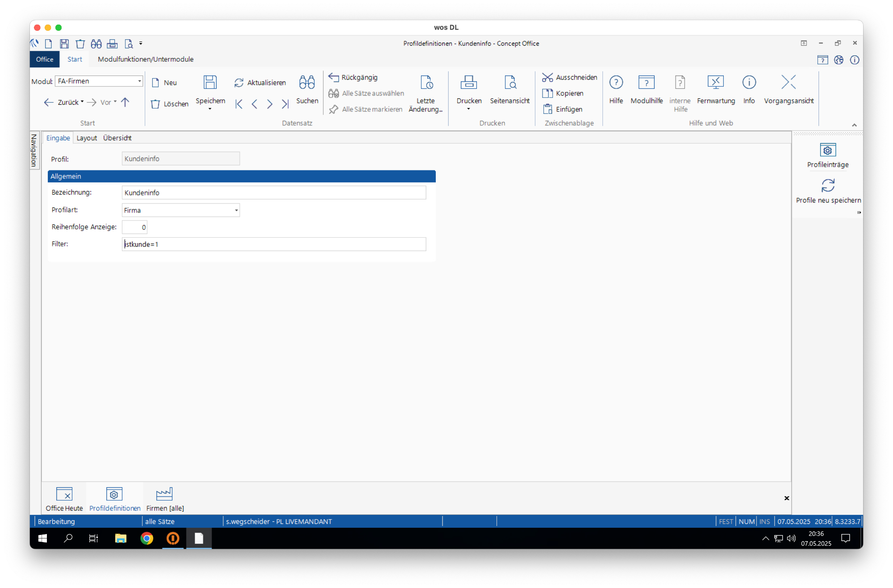Viewport: 893px width, 588px height.
Task: Expand the Drucken dropdown arrow
Action: click(468, 109)
